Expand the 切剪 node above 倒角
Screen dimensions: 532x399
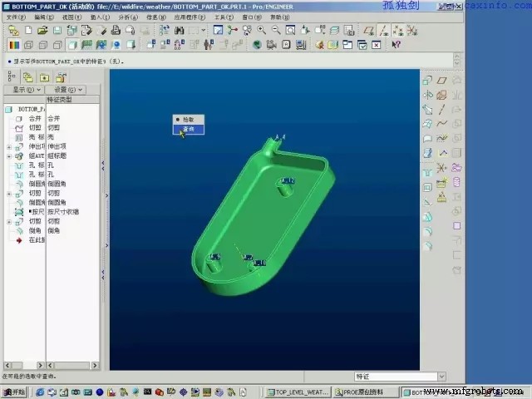[x=9, y=222]
